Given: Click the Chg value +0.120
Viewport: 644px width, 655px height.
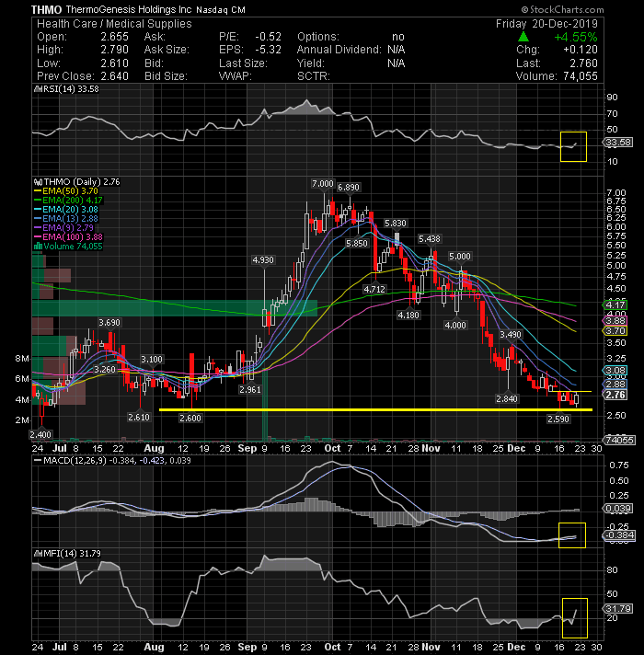Looking at the screenshot, I should [x=581, y=50].
